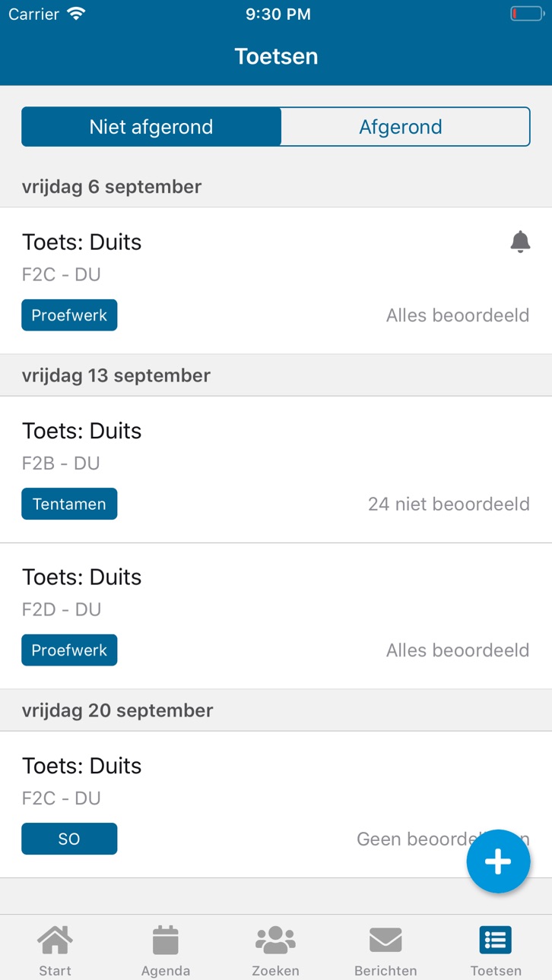Tap the Tentamen tag on F2B test
Image resolution: width=552 pixels, height=980 pixels.
pyautogui.click(x=69, y=504)
